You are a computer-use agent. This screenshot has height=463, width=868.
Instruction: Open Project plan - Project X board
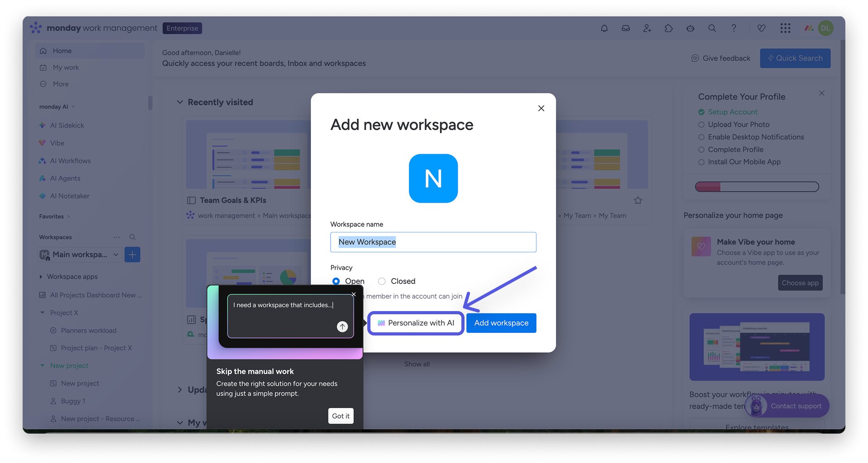[96, 348]
